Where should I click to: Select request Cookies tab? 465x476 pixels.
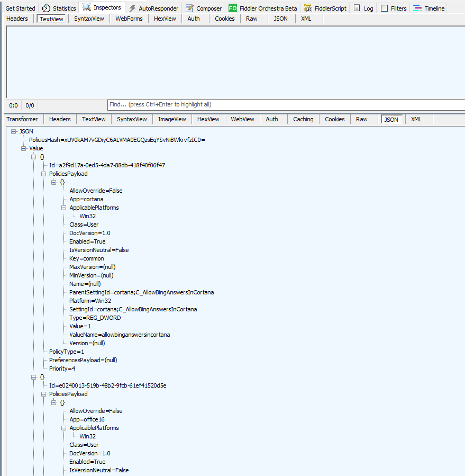click(x=225, y=19)
